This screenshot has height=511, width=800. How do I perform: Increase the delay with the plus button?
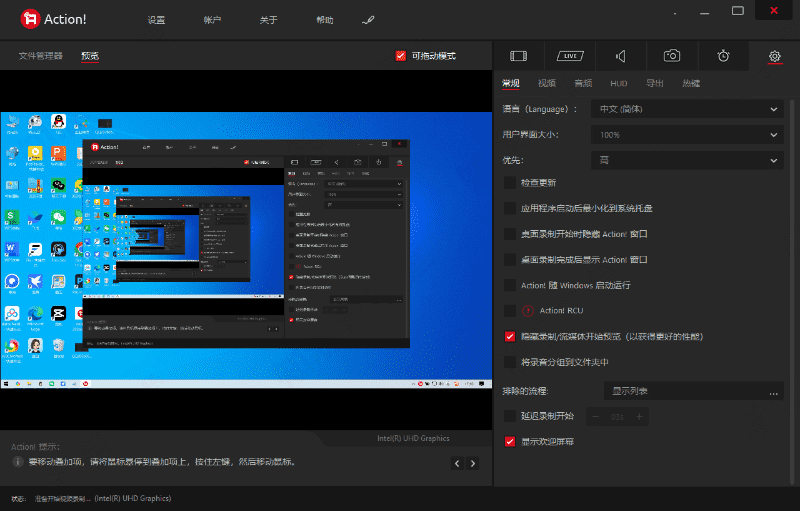pos(639,417)
